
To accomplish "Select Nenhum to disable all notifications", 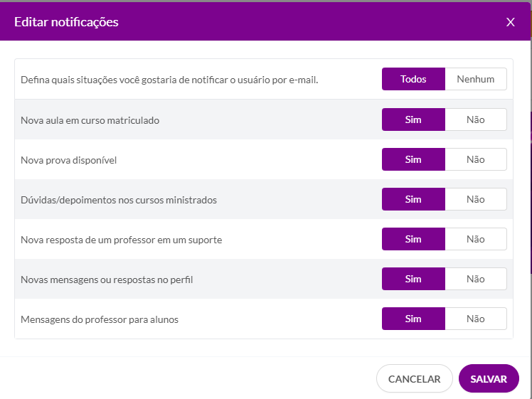I will (476, 79).
